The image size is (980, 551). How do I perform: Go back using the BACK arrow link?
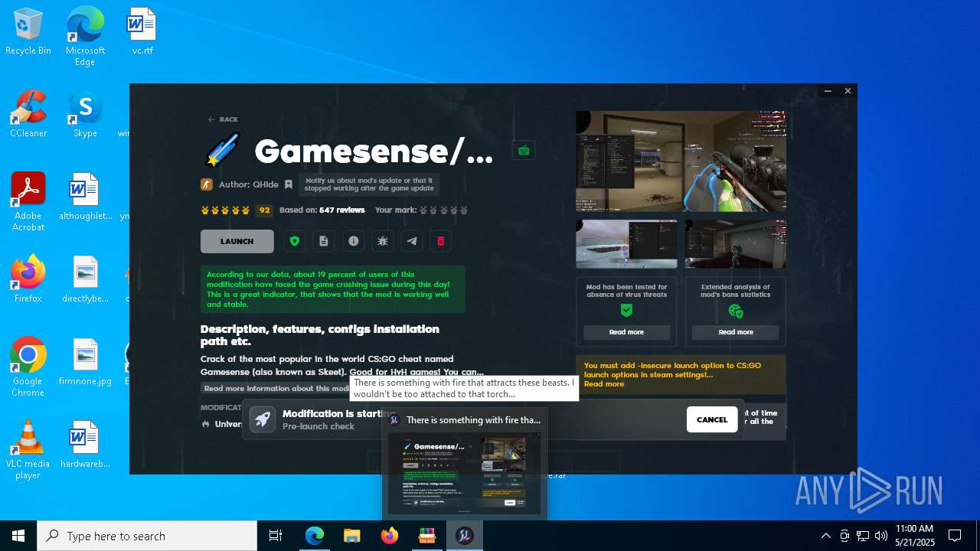223,119
